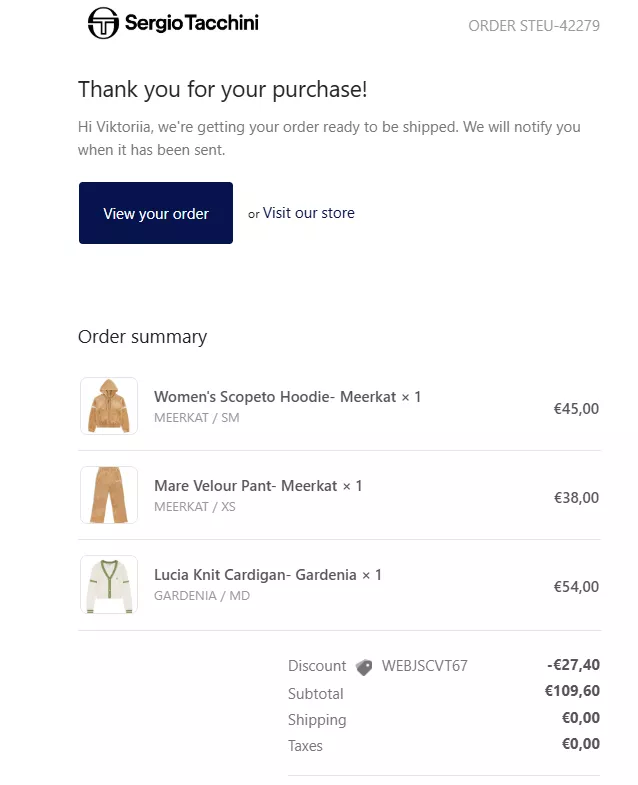Click the Order summary heading

[x=142, y=337]
